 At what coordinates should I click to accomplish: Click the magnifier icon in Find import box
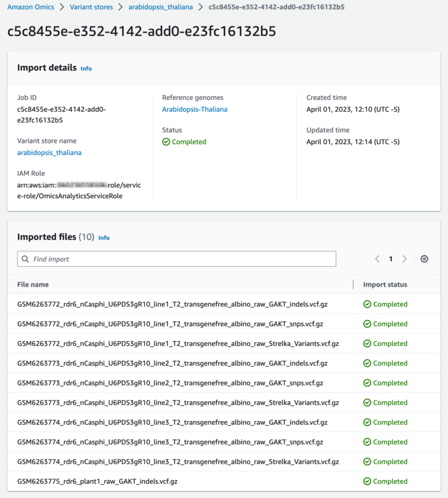[x=24, y=258]
